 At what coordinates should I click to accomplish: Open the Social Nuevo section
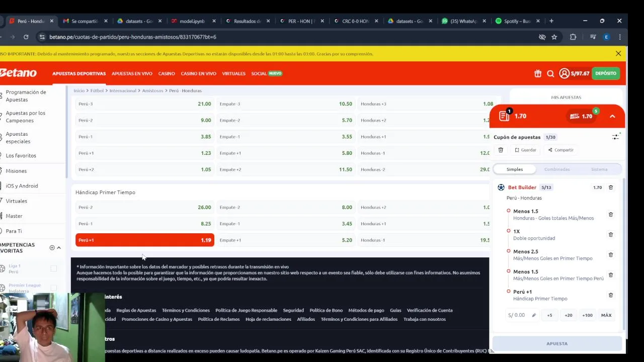pos(267,73)
